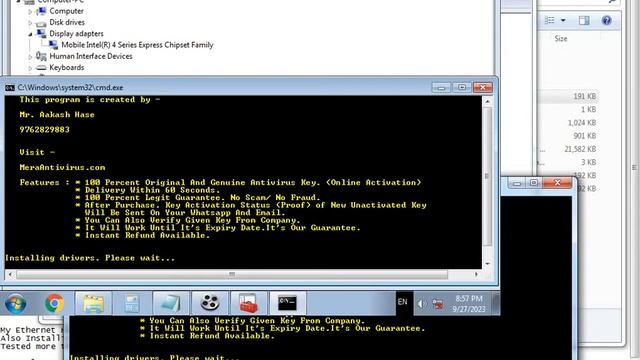Click the Disk drives device icon
This screenshot has height=360, width=640.
pyautogui.click(x=41, y=23)
